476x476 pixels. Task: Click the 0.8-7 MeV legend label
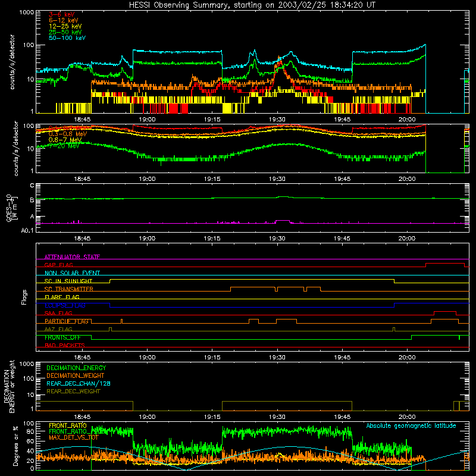point(65,140)
